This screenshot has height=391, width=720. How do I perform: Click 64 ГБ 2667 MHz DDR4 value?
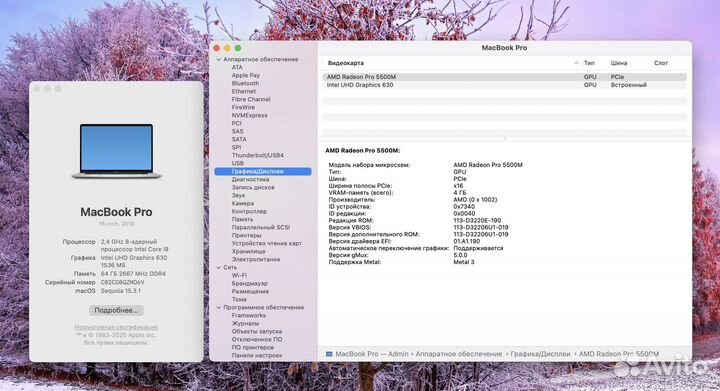[133, 274]
